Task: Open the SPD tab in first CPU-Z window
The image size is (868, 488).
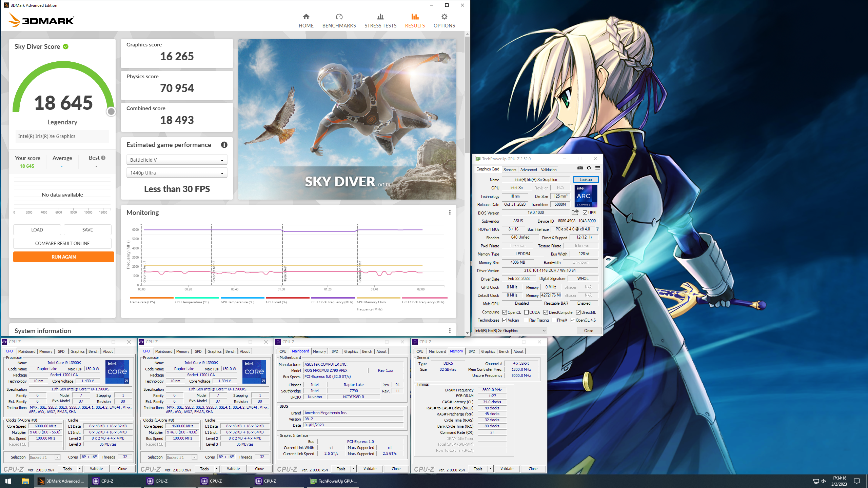Action: (61, 351)
